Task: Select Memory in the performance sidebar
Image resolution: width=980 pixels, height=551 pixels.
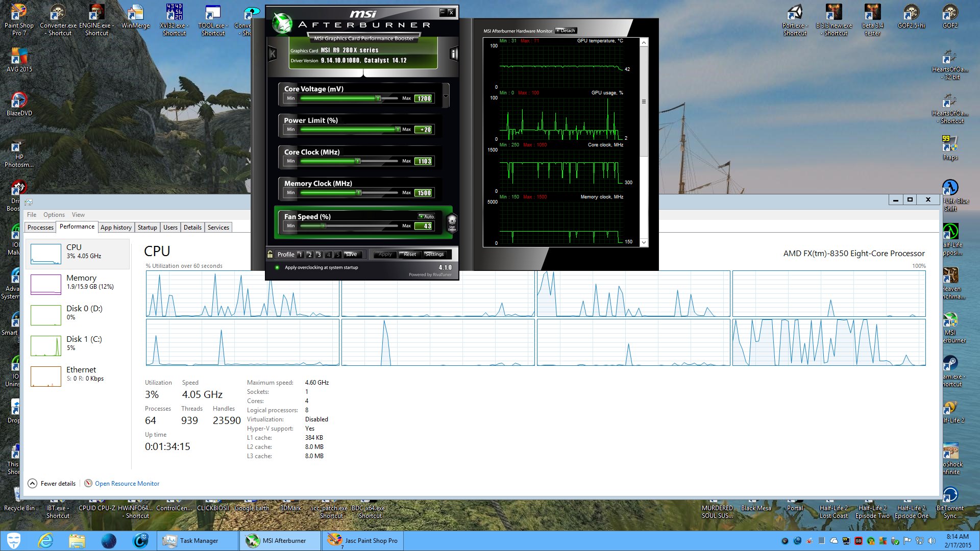Action: (x=78, y=284)
